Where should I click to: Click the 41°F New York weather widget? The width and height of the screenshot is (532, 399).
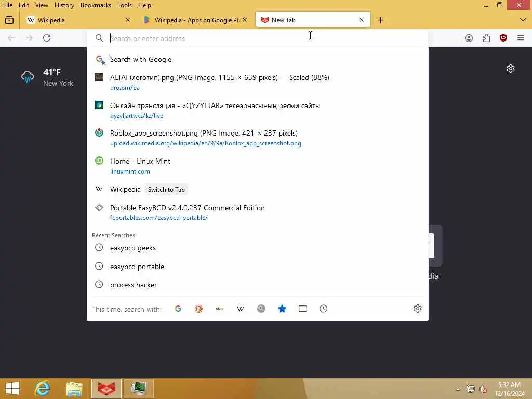pos(47,77)
